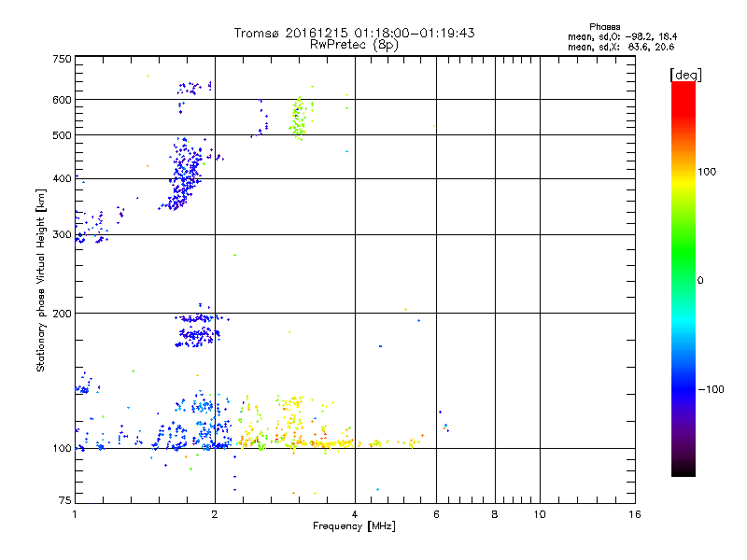Image resolution: width=747 pixels, height=560 pixels.
Task: Click the '[deg]' colorbar unit label
Action: coord(685,76)
